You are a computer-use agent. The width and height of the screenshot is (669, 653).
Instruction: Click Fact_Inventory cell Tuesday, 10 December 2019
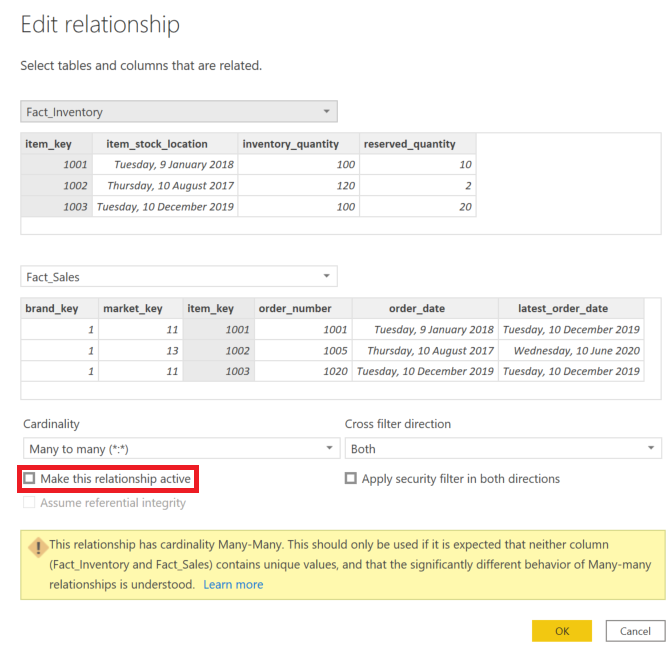coord(165,207)
